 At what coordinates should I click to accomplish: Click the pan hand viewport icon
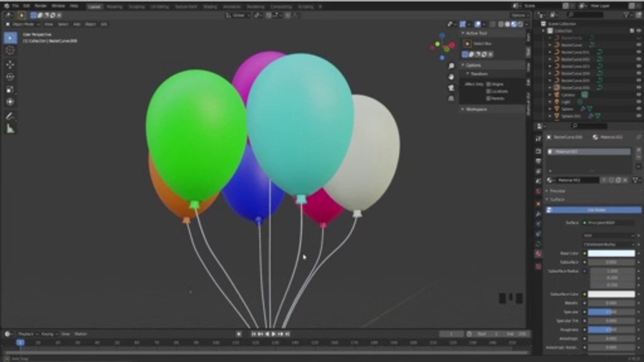click(451, 76)
